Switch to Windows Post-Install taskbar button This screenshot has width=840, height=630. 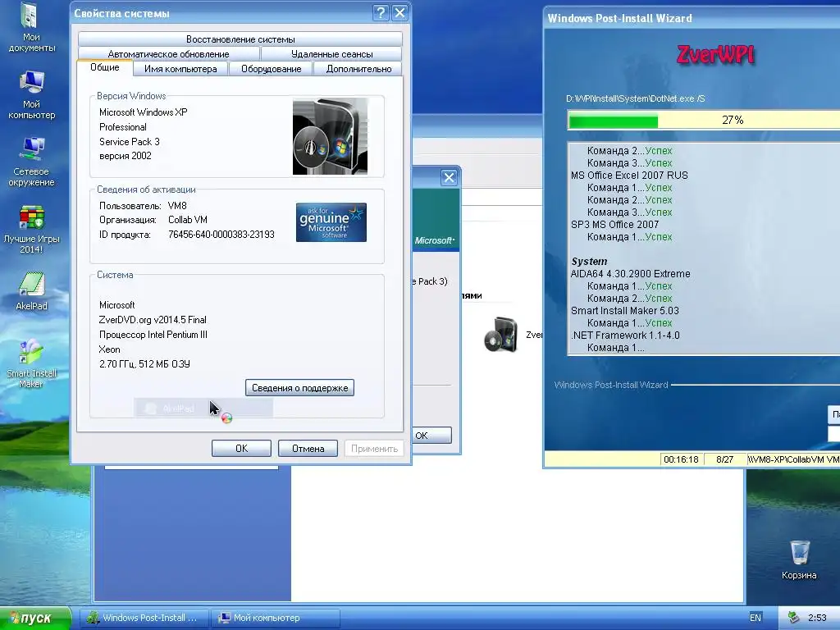click(144, 618)
